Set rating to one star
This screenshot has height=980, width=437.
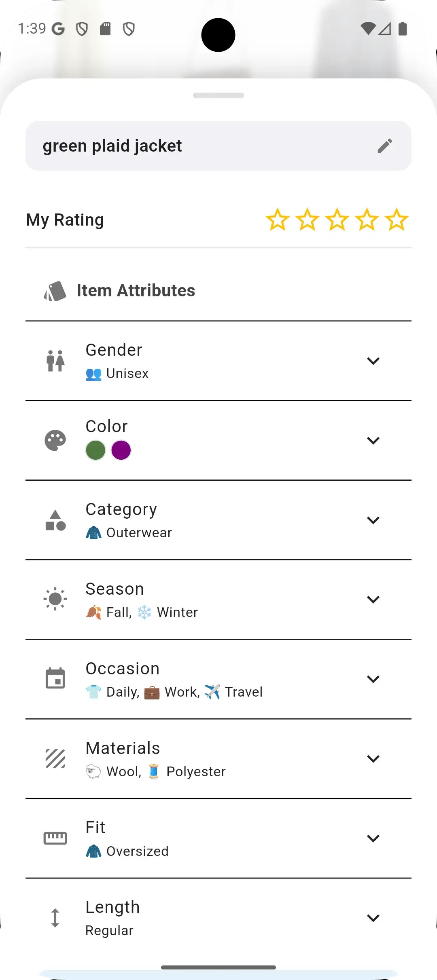278,220
